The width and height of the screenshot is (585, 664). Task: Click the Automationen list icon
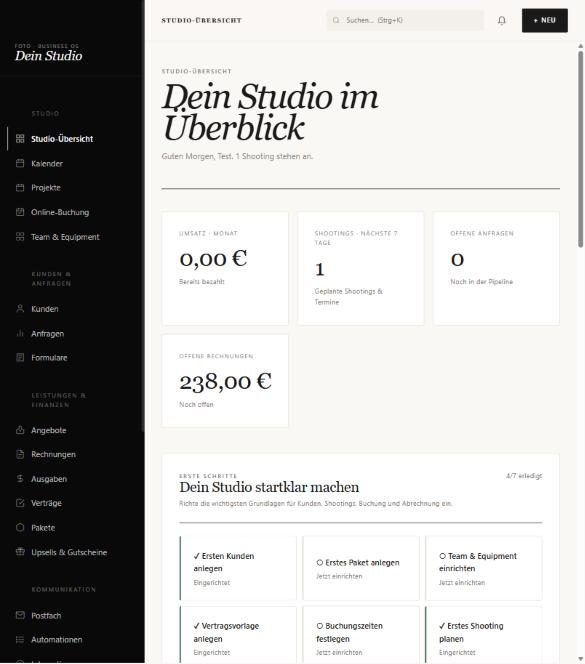point(20,640)
